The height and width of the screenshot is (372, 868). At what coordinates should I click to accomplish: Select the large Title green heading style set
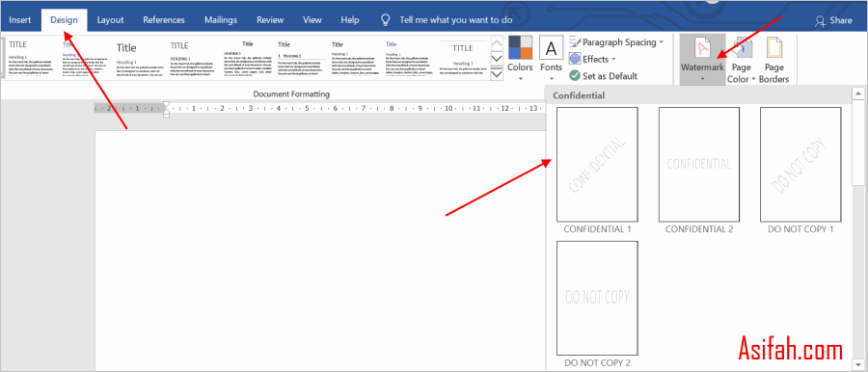139,58
